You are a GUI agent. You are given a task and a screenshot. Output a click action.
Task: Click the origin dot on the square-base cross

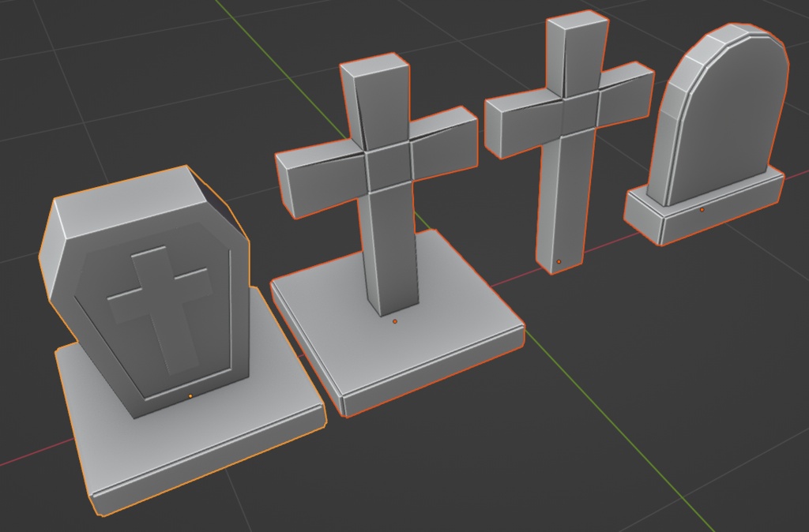coord(395,321)
